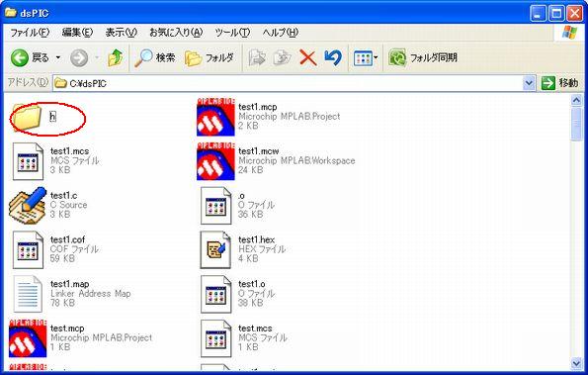Click the Linker Address Map type label

(91, 294)
